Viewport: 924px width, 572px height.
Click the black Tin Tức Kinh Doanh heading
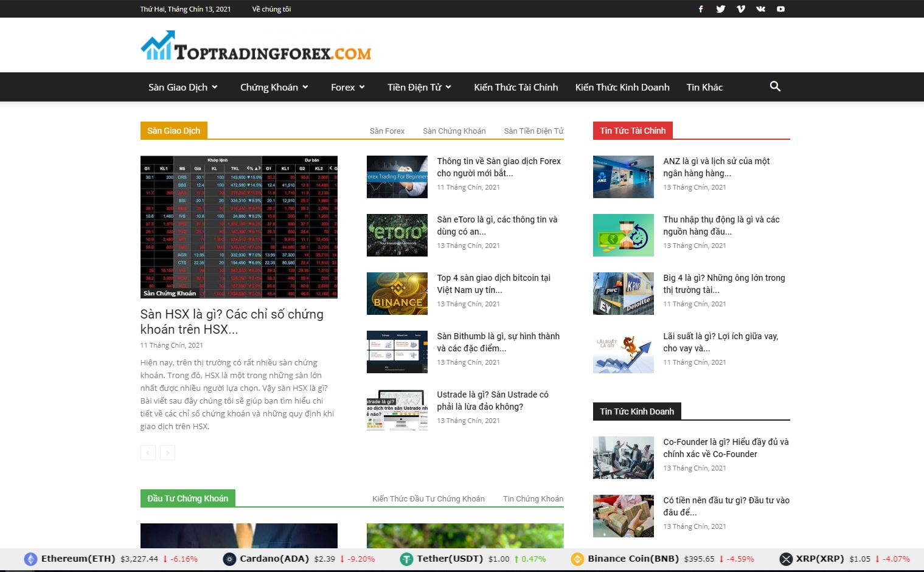[x=637, y=412]
